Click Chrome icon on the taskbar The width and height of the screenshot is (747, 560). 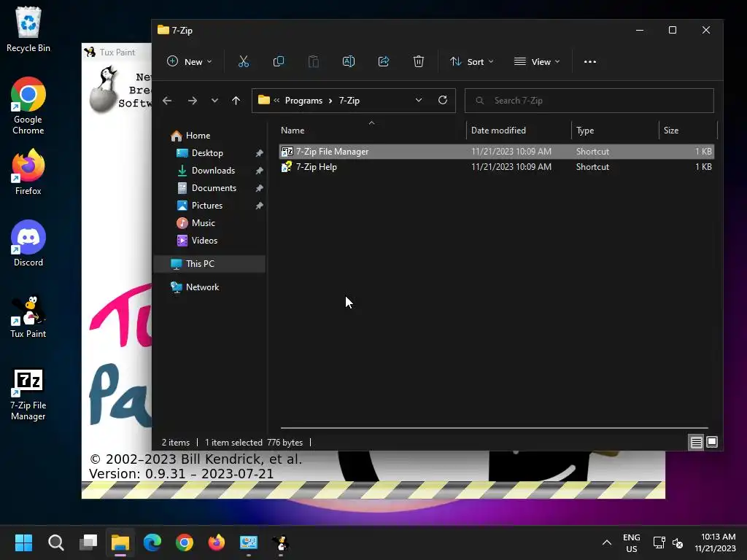tap(185, 542)
